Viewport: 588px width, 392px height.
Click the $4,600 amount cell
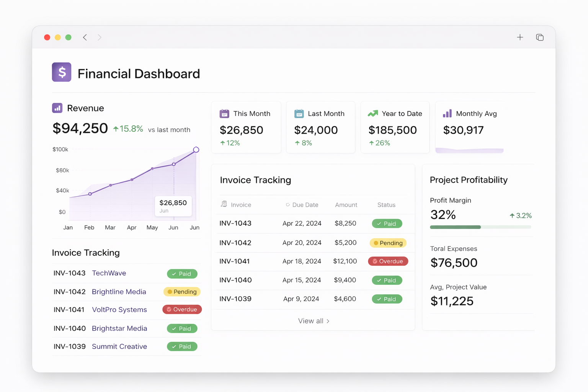click(x=345, y=299)
